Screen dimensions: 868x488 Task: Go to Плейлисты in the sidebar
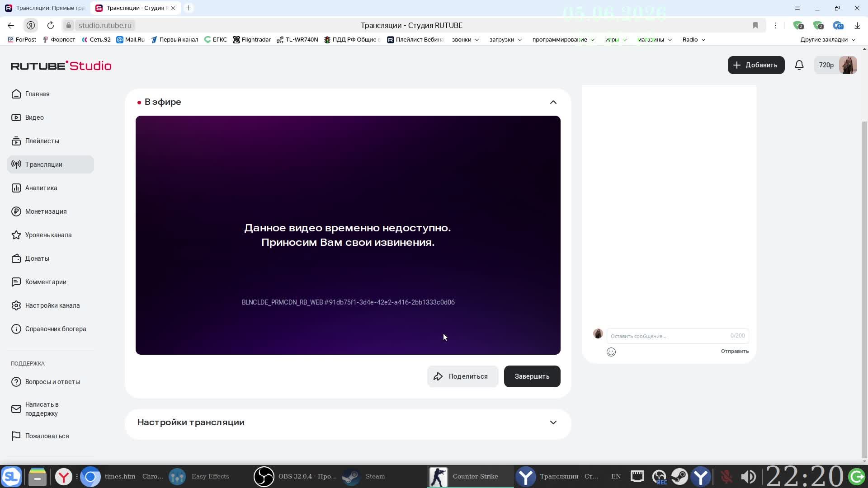click(51, 141)
